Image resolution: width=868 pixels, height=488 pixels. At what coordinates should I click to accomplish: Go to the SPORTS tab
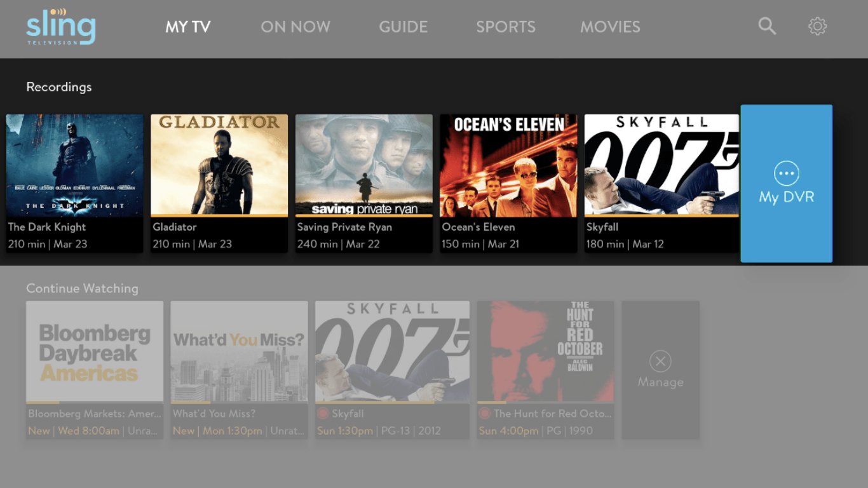pos(506,27)
